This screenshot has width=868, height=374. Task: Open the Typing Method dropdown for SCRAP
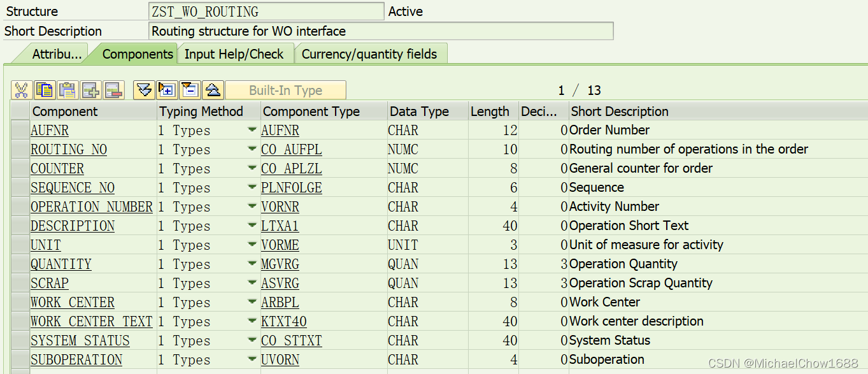[x=253, y=283]
